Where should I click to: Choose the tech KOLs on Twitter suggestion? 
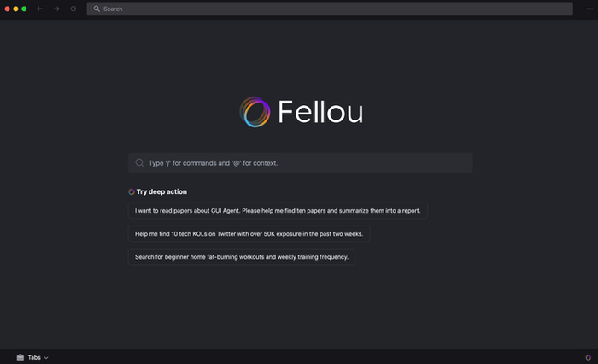pyautogui.click(x=249, y=233)
